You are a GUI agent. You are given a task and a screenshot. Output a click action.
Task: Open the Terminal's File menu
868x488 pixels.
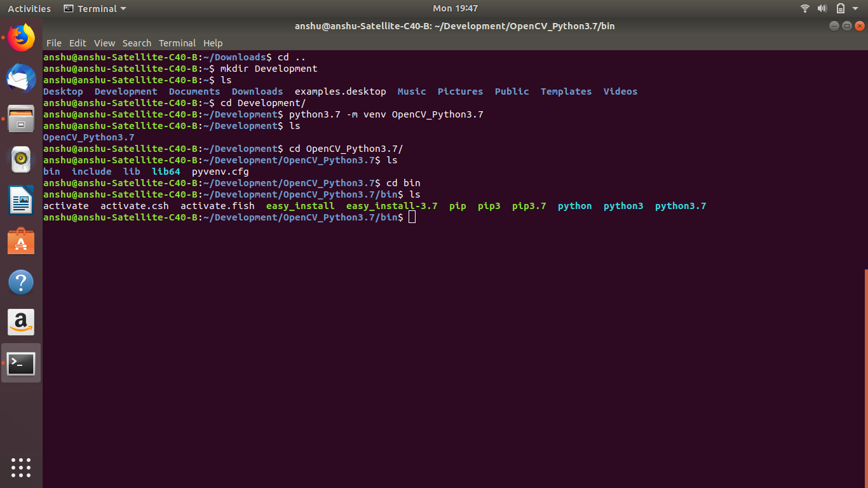(54, 43)
